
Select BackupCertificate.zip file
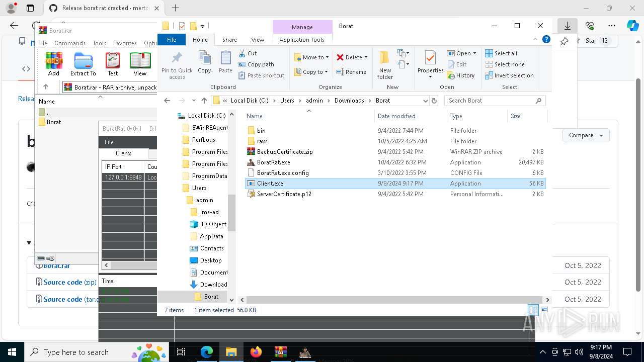point(284,152)
